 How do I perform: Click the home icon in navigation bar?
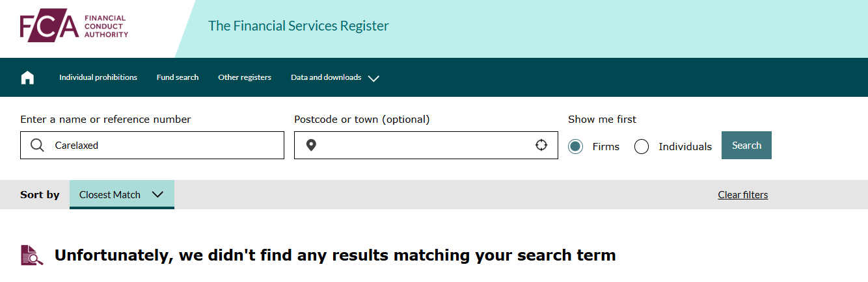coord(27,77)
